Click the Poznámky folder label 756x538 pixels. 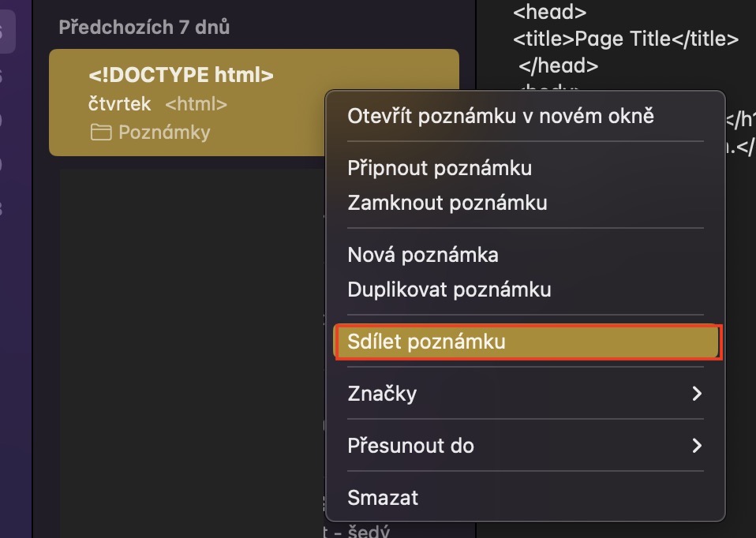coord(164,133)
